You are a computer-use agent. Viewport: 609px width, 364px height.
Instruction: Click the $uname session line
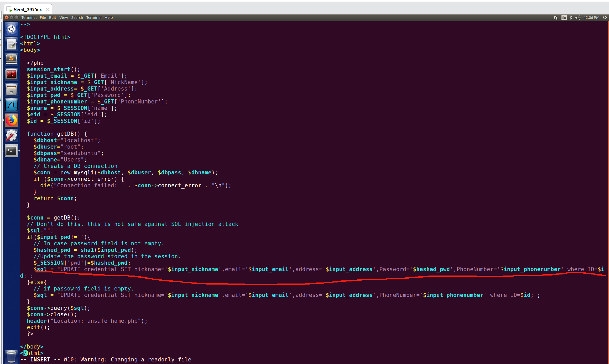point(72,108)
